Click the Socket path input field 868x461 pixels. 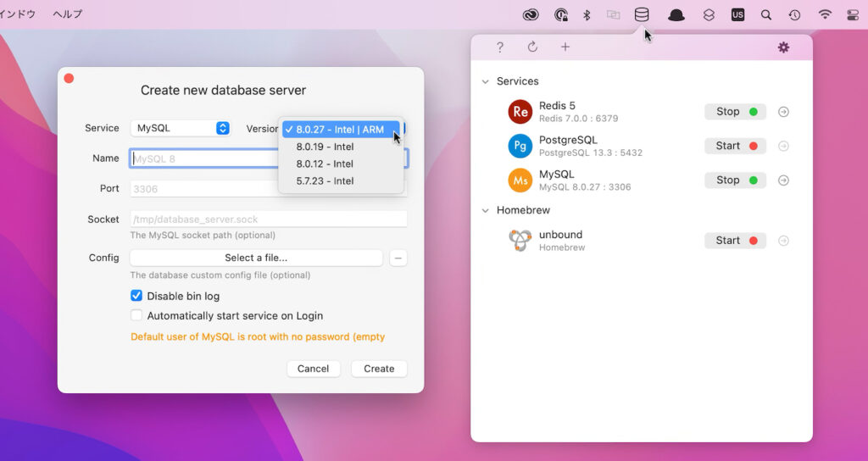click(268, 219)
